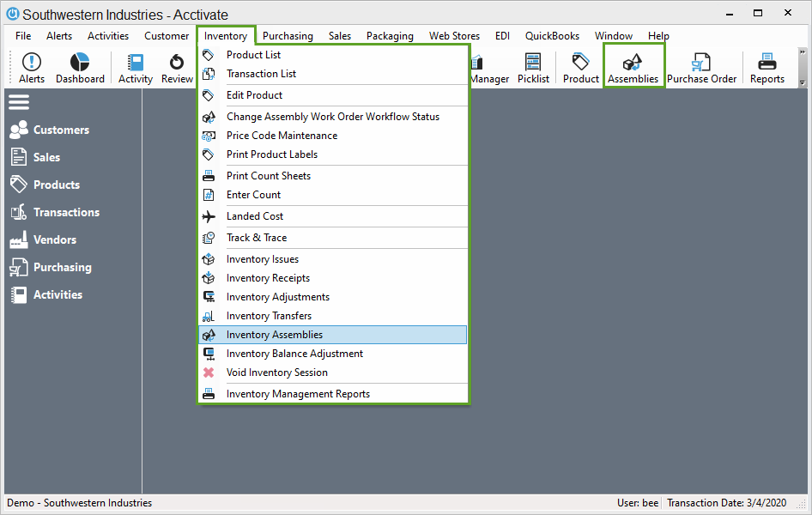Click the Activity notebook toolbar icon
The height and width of the screenshot is (515, 812).
(x=135, y=68)
